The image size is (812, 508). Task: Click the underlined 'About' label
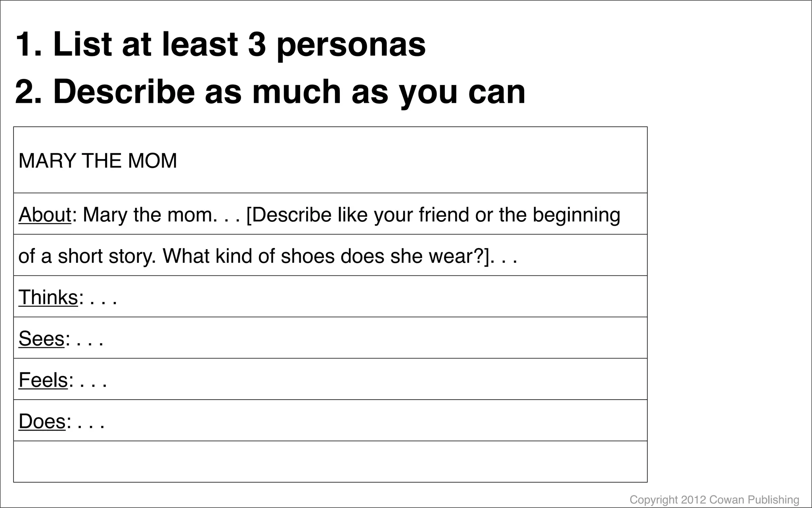[x=45, y=215]
